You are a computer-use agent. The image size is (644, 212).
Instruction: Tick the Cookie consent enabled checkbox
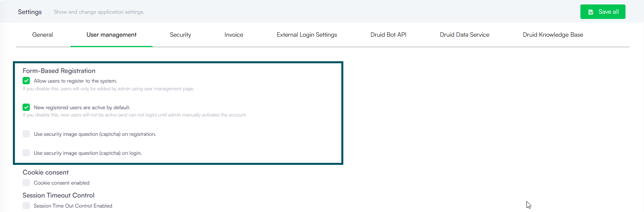coord(26,183)
